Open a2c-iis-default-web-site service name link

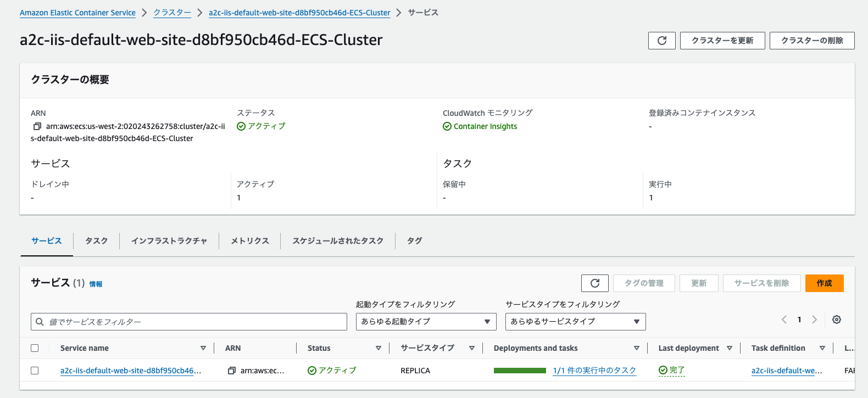pyautogui.click(x=131, y=371)
